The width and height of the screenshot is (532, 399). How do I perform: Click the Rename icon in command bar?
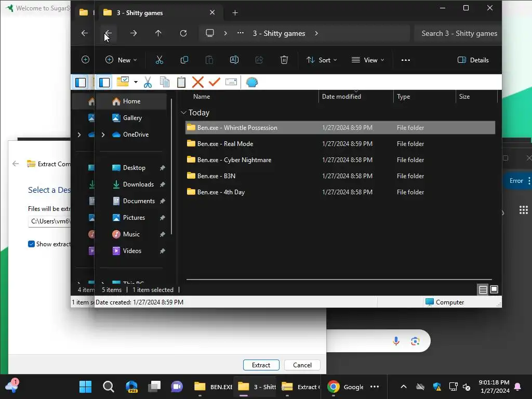point(234,60)
